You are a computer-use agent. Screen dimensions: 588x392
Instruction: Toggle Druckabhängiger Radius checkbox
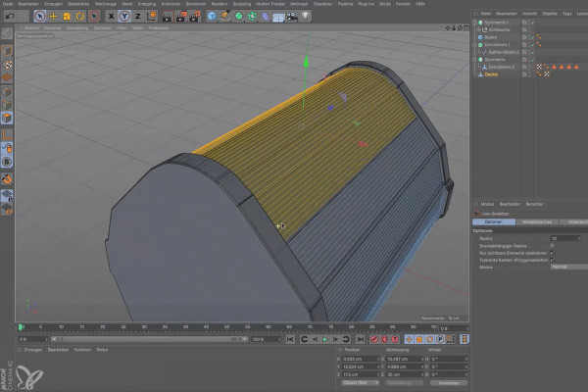pyautogui.click(x=552, y=246)
